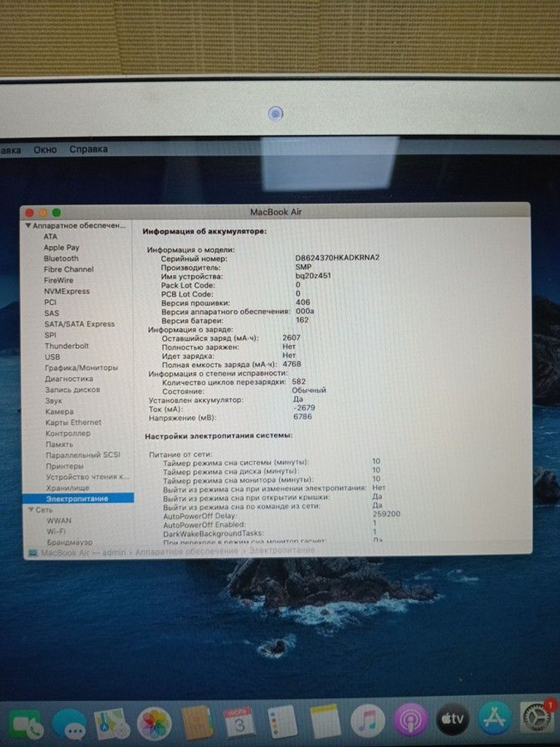Select SAS in the sidebar

(52, 313)
